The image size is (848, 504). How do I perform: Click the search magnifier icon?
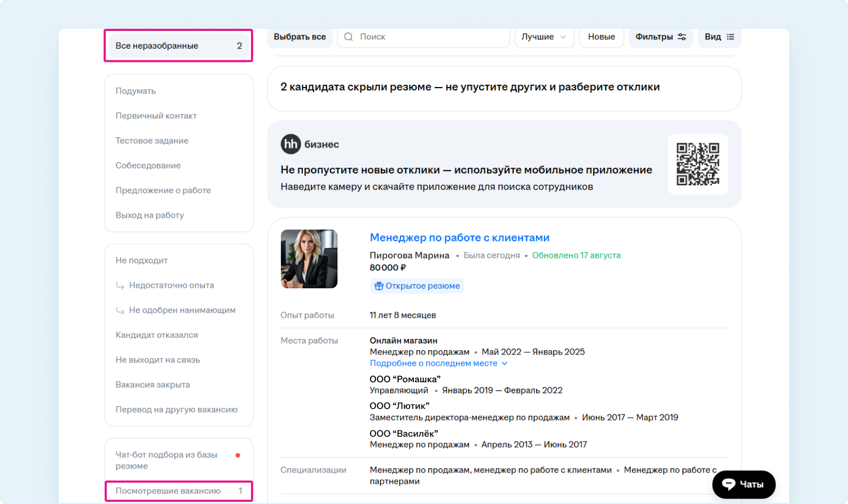[349, 37]
